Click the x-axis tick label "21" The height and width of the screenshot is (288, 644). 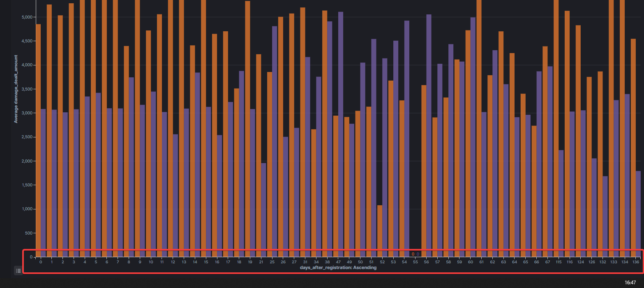pyautogui.click(x=261, y=261)
